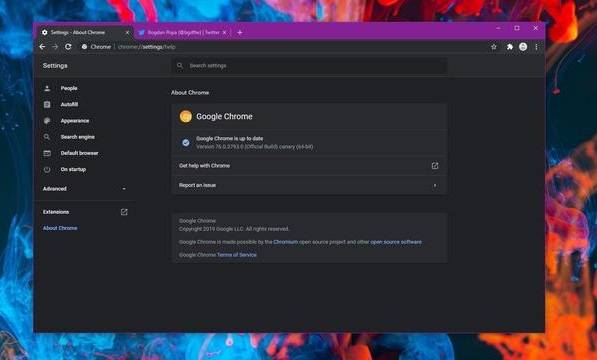This screenshot has height=360, width=597.
Task: Click into the Search settings field
Action: pyautogui.click(x=309, y=65)
